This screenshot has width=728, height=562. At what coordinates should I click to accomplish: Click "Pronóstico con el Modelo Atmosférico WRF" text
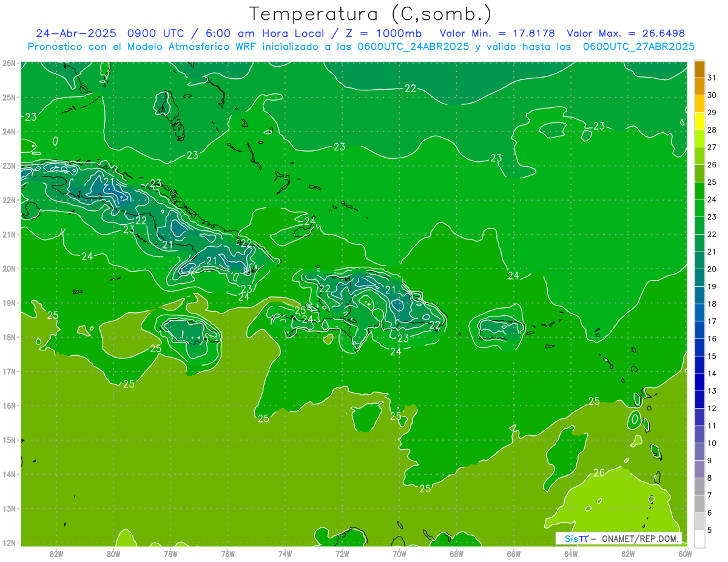(143, 46)
